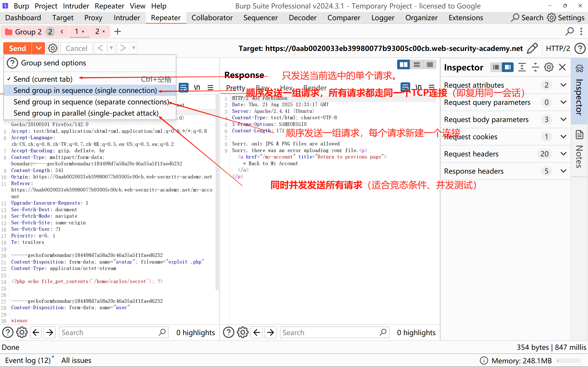Click Expand all sections icon in Inspector
588x367 pixels.
pos(522,67)
